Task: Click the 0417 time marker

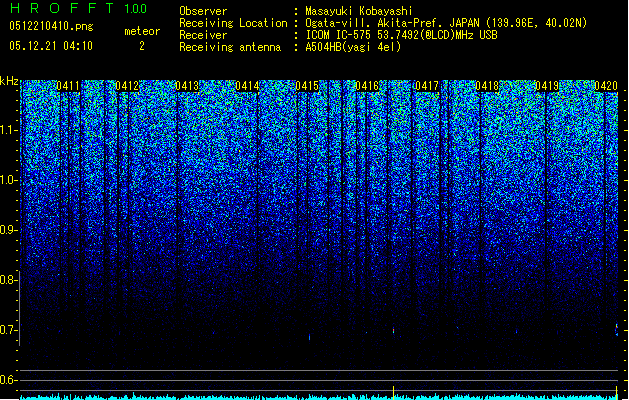Action: (x=427, y=86)
